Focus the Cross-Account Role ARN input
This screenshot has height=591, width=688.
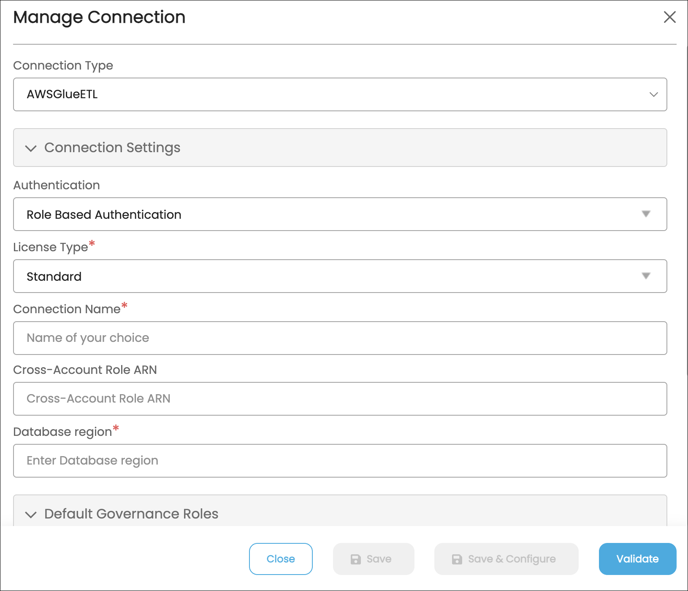click(340, 399)
